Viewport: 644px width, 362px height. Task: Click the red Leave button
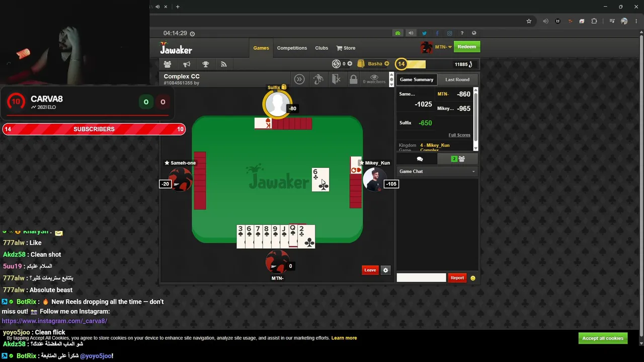(x=370, y=270)
